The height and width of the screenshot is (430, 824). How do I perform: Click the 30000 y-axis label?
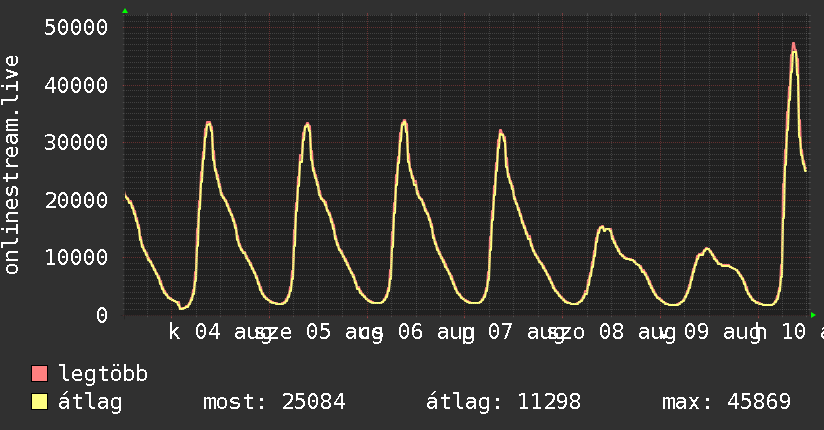pos(76,142)
